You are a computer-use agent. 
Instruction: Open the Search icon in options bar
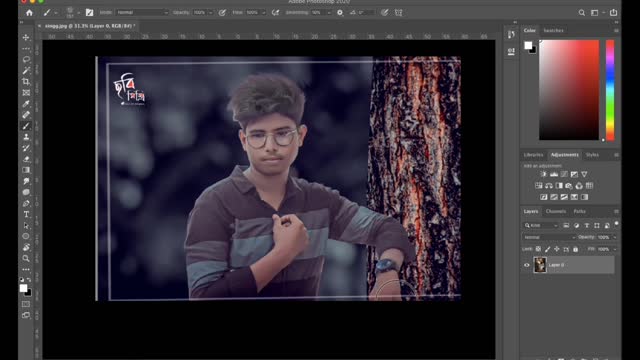coord(582,13)
